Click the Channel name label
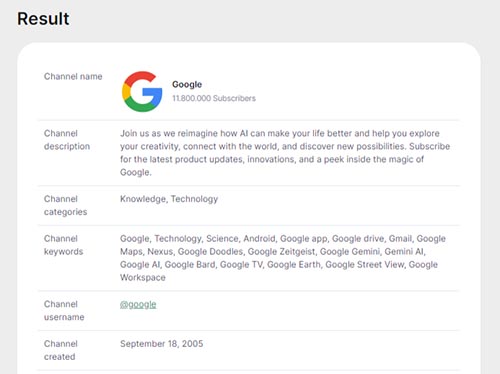This screenshot has height=374, width=500. [x=73, y=76]
